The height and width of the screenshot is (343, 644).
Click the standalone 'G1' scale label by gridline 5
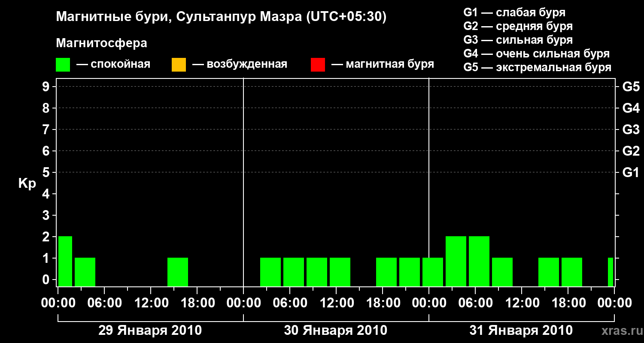pyautogui.click(x=631, y=173)
